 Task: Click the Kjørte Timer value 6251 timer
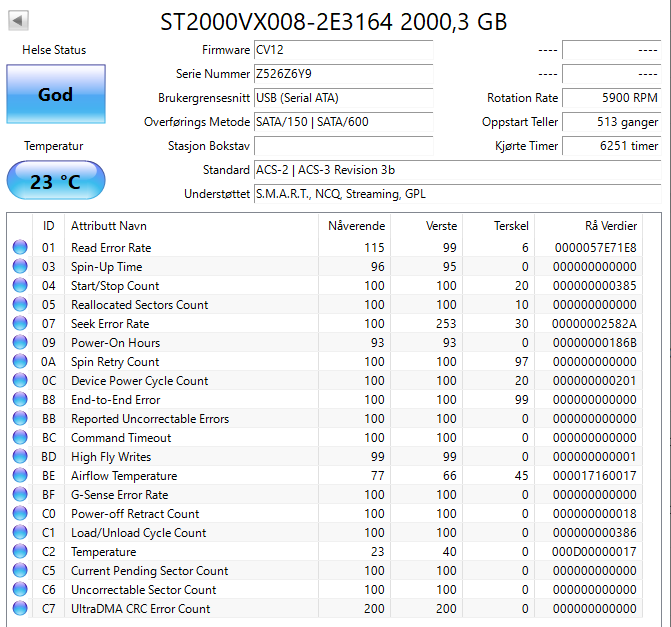pos(611,146)
